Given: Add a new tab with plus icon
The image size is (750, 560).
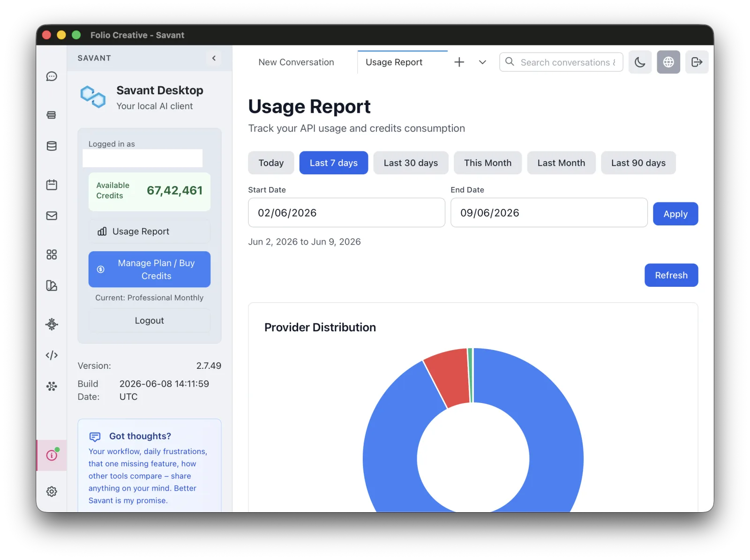Looking at the screenshot, I should pos(459,62).
